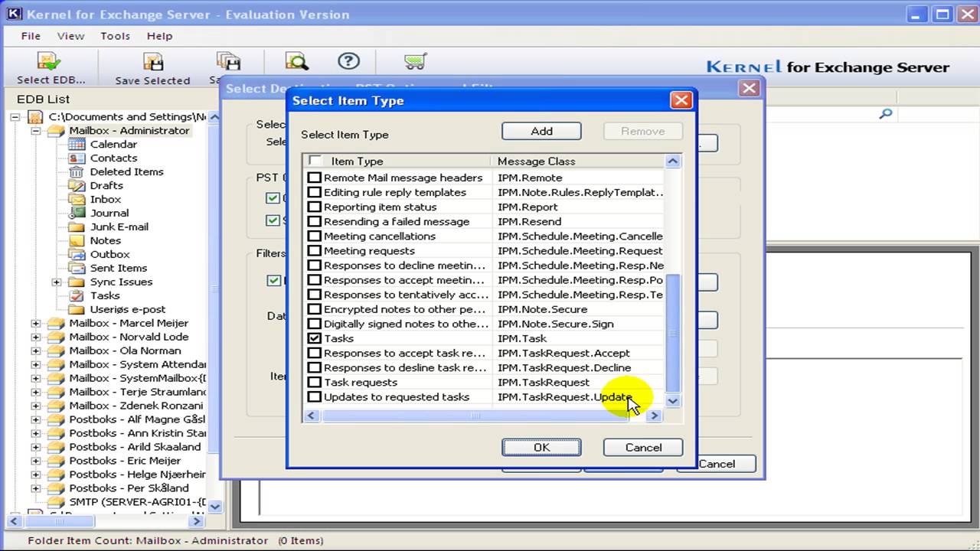Check Task requests checkbox
Image resolution: width=980 pixels, height=551 pixels.
point(315,382)
